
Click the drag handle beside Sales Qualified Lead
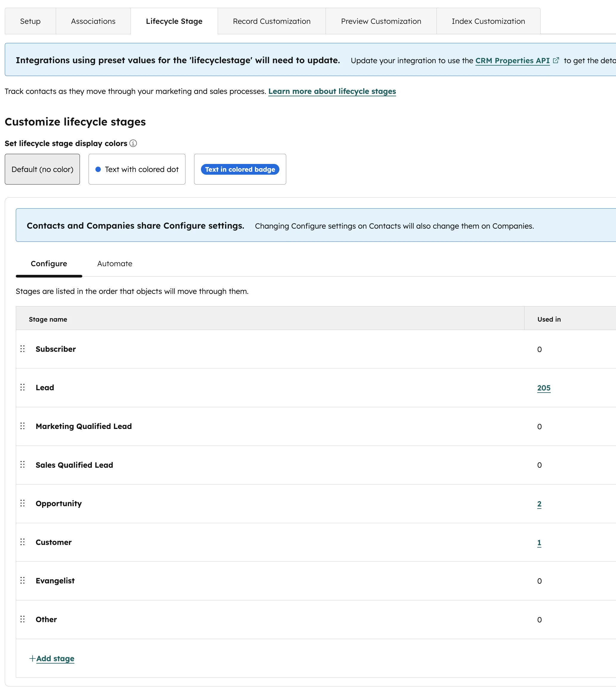point(23,465)
